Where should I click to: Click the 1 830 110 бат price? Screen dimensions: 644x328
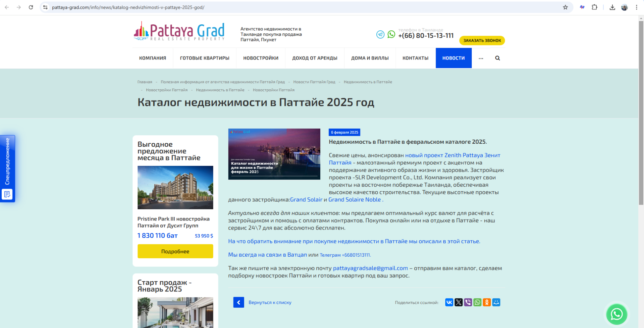tap(157, 236)
